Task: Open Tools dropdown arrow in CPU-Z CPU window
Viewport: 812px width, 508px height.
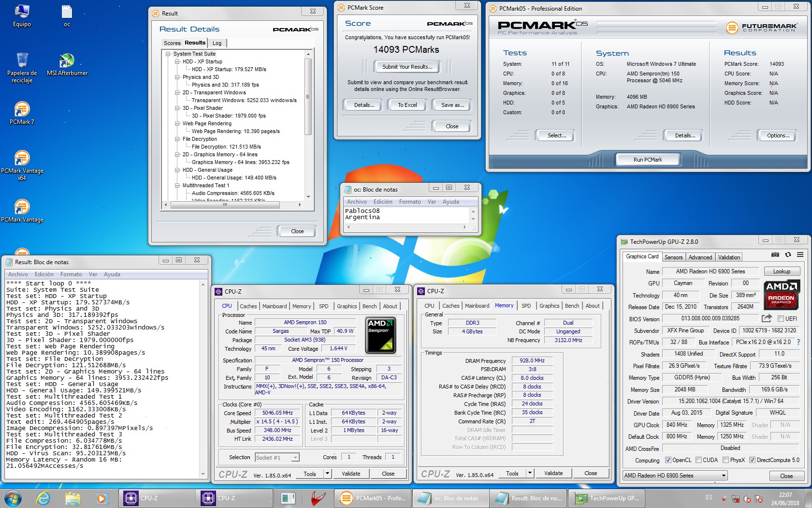Action: pos(327,474)
